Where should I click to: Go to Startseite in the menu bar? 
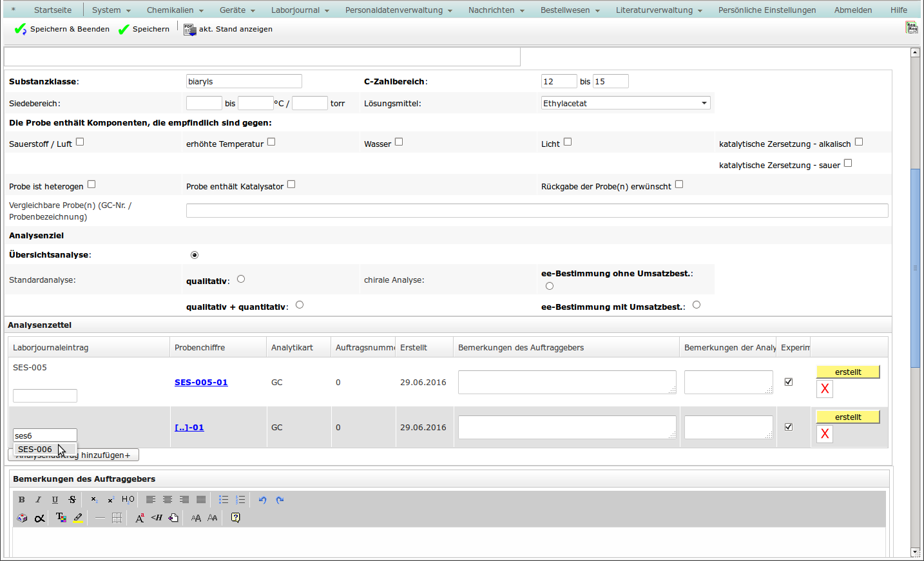[x=53, y=10]
